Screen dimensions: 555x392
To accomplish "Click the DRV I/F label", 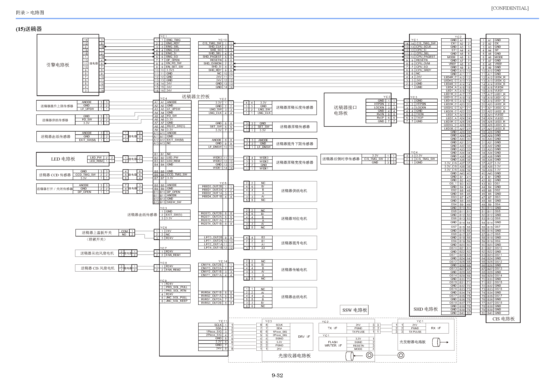I will click(304, 337).
